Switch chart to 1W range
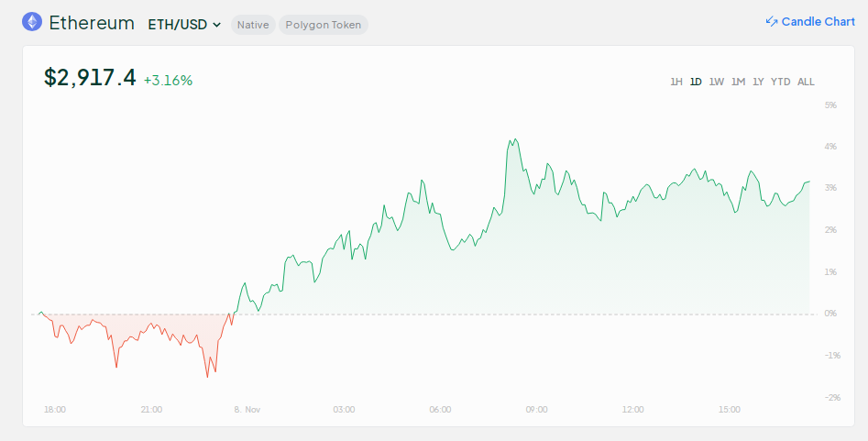Screen dimensions: 868x441 717,82
